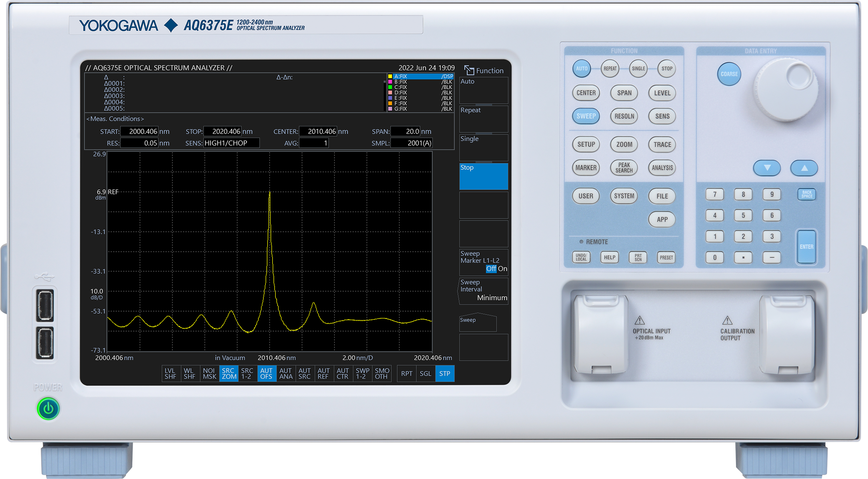Open the SYSTEM key
The image size is (868, 479).
tap(624, 196)
